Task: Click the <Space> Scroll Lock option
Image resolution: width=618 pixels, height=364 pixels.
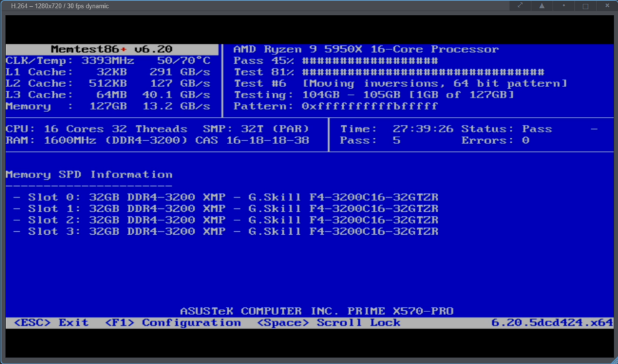Action: point(328,323)
